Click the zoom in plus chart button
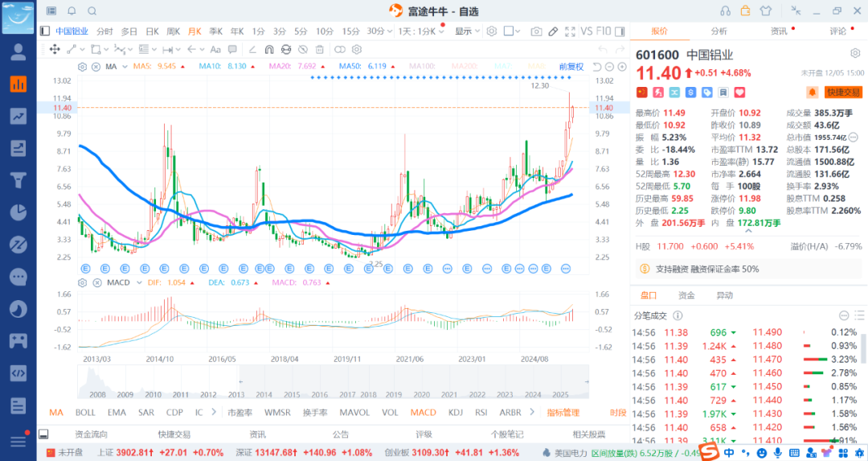This screenshot has height=461, width=868. click(x=622, y=67)
